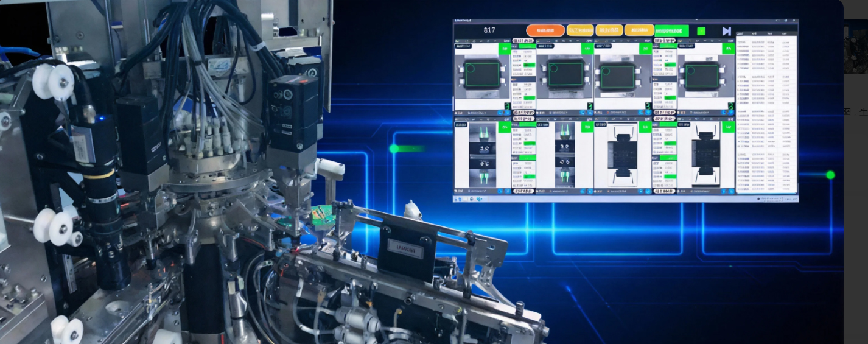This screenshot has height=344, width=868.
Task: Click the green OK badge on the first chip view
Action: tap(504, 49)
